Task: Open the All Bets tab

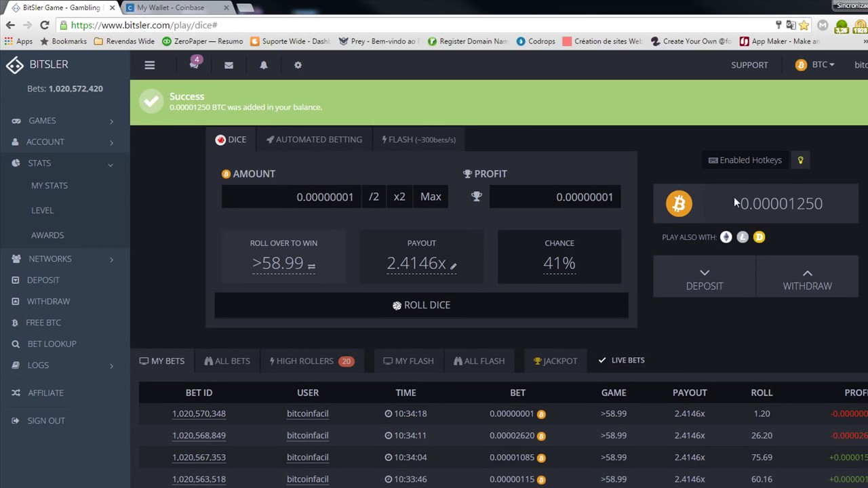Action: [x=227, y=361]
